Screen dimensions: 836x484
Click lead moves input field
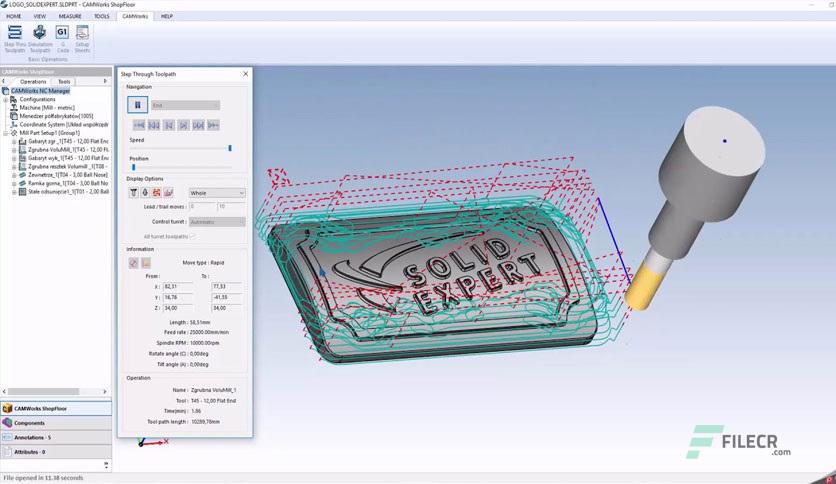tap(203, 207)
